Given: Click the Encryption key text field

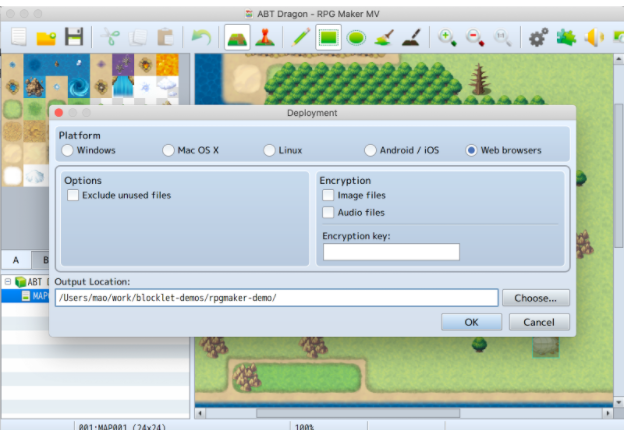Looking at the screenshot, I should (391, 252).
